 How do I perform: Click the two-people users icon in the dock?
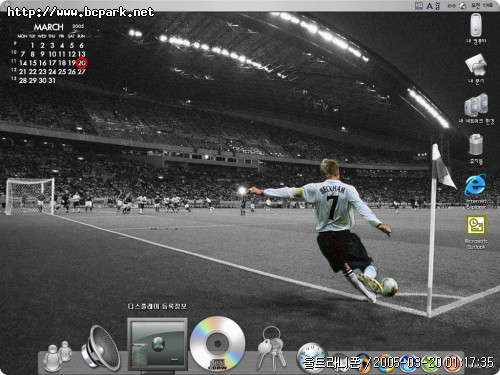tap(57, 356)
